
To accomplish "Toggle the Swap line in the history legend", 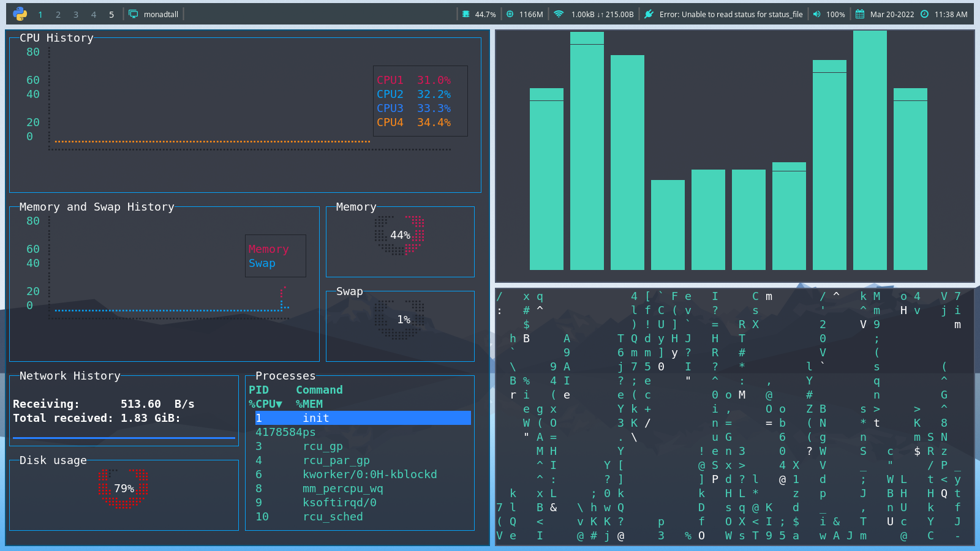I will tap(262, 263).
